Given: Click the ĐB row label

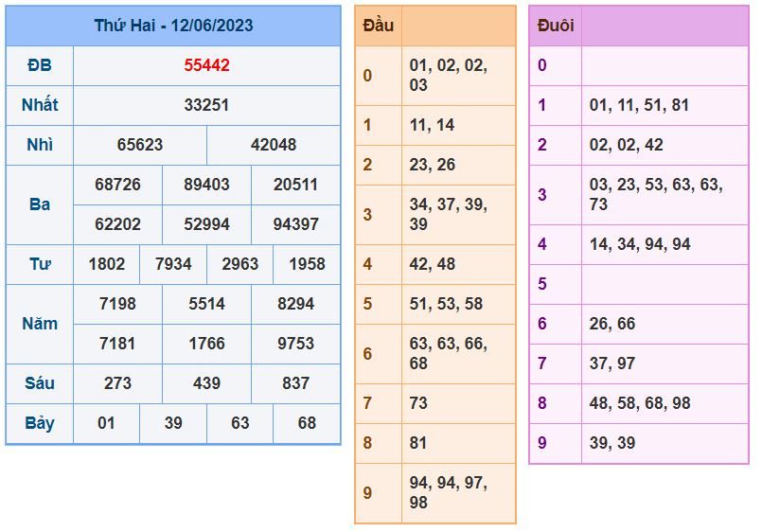Looking at the screenshot, I should (x=40, y=65).
